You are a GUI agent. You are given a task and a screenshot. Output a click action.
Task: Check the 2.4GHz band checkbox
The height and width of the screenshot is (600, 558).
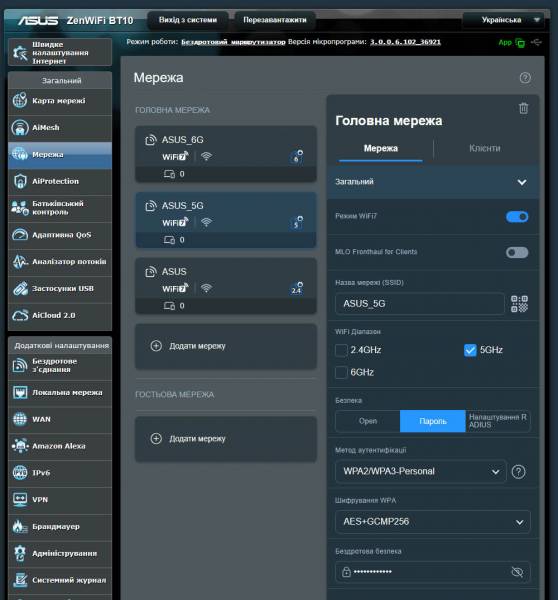(341, 350)
